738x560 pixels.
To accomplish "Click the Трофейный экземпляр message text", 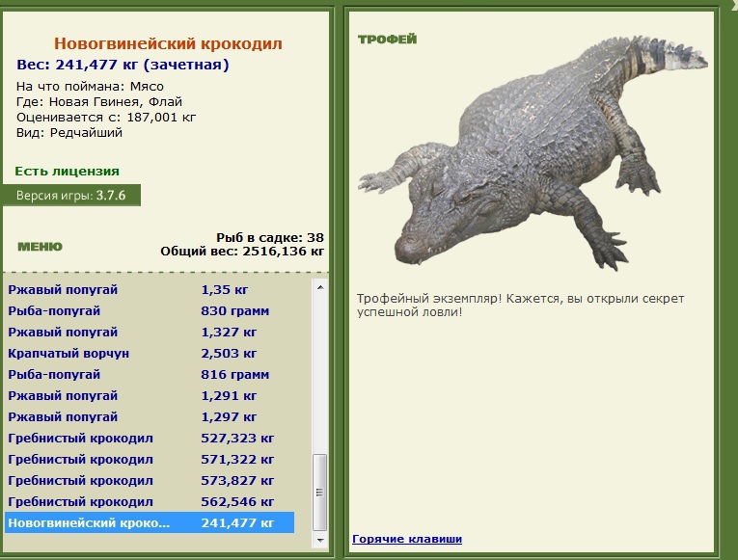I will 521,306.
